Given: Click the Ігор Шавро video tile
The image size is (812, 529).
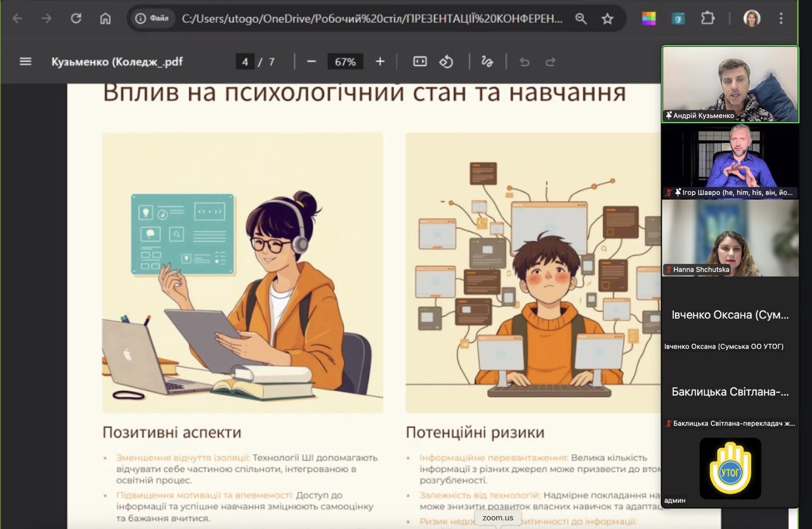Looking at the screenshot, I should (730, 161).
